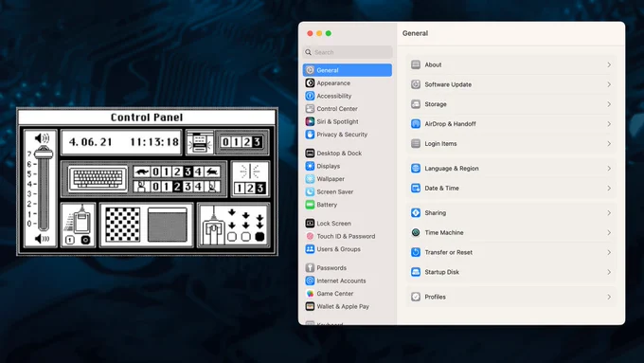Viewport: 644px width, 363px height.
Task: Select the middle double-click speed box
Action: [245, 237]
